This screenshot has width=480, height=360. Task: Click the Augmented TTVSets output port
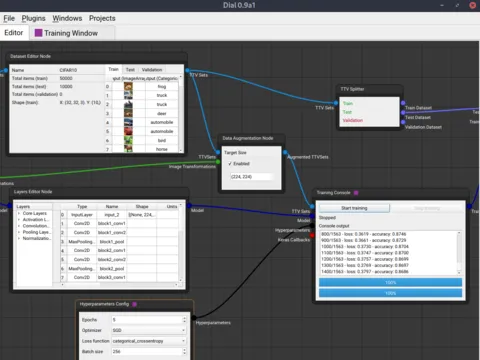click(285, 152)
